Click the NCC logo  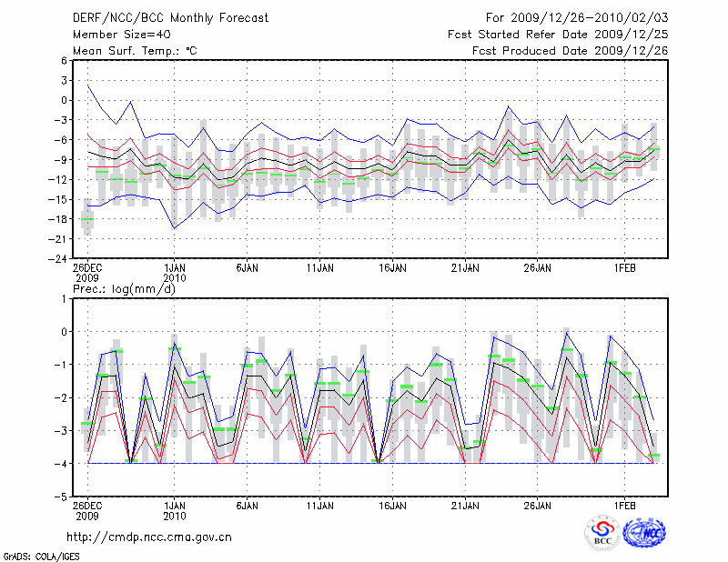coord(643,533)
